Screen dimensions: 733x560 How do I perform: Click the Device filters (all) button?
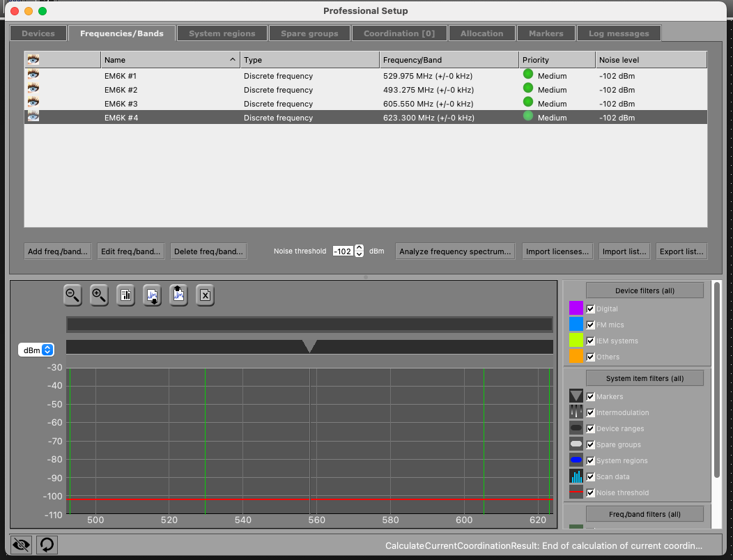[645, 290]
